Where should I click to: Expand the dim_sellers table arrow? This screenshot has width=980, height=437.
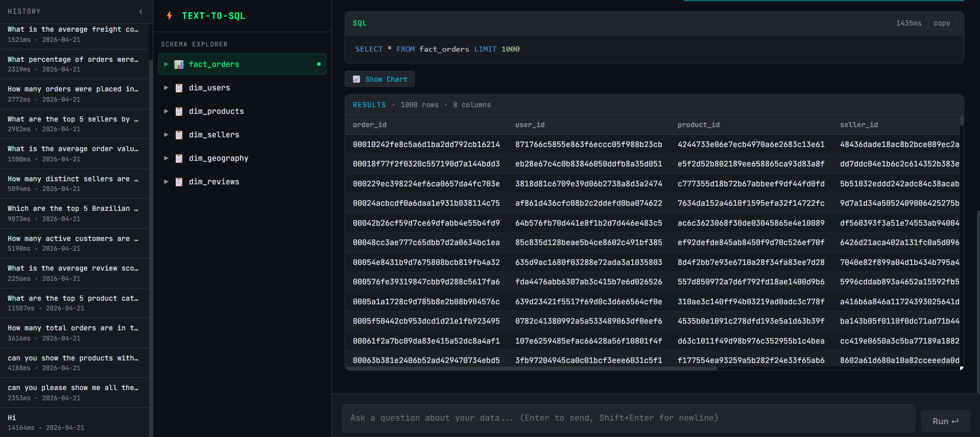(x=166, y=135)
